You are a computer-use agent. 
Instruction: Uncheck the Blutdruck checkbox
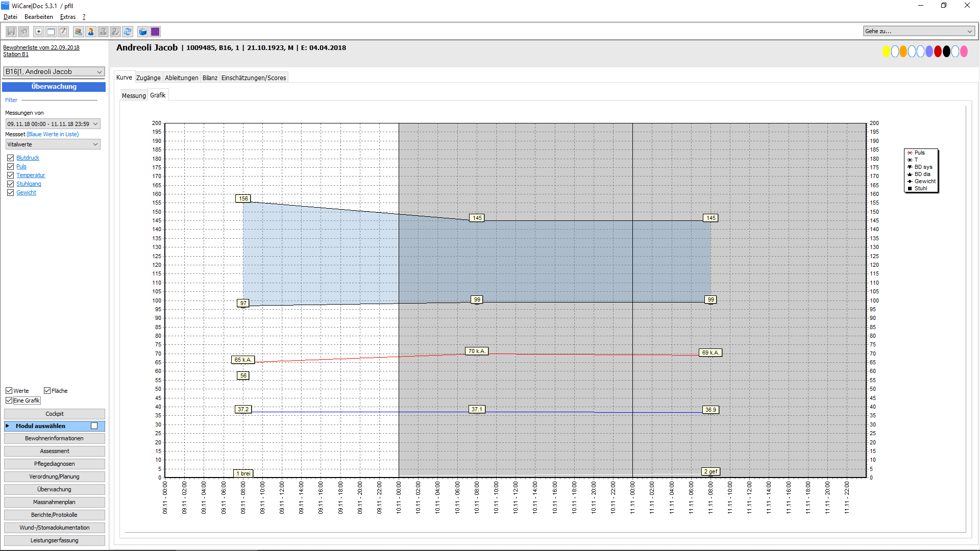pos(10,158)
